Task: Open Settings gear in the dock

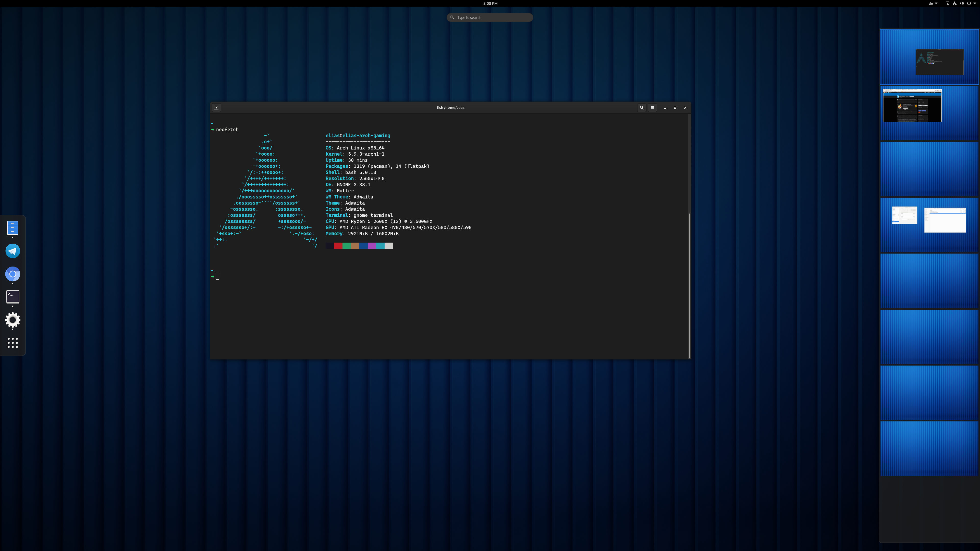Action: [13, 320]
